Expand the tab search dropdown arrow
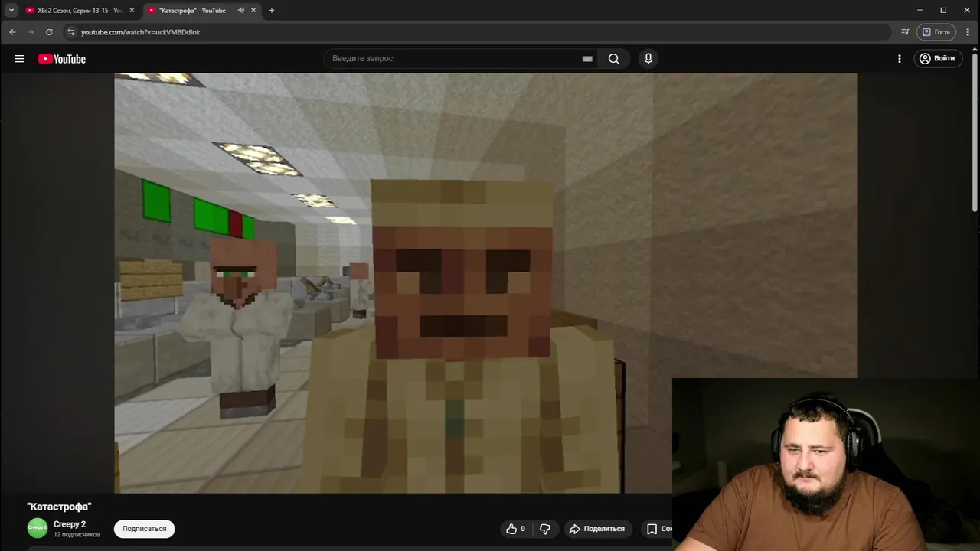 click(x=11, y=10)
